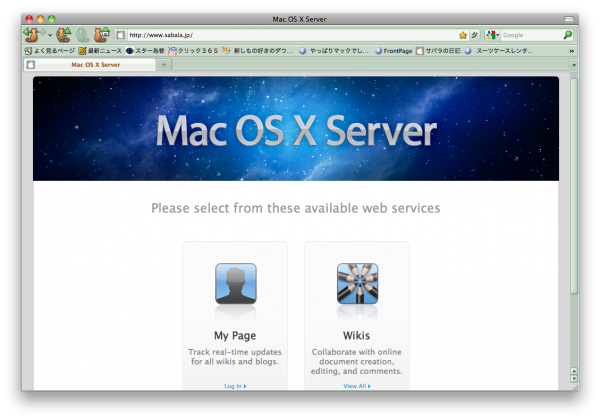The image size is (600, 420).
Task: Click the Log In link under My Page
Action: pyautogui.click(x=235, y=386)
